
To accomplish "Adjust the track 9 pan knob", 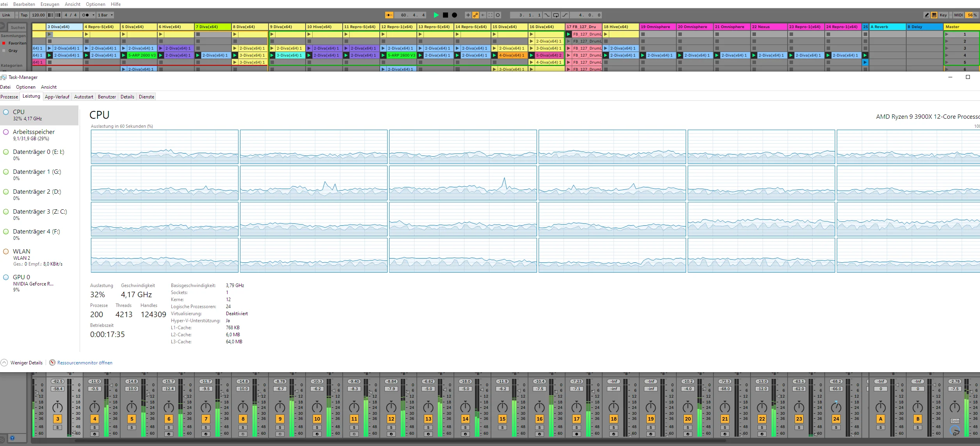I will (x=280, y=407).
